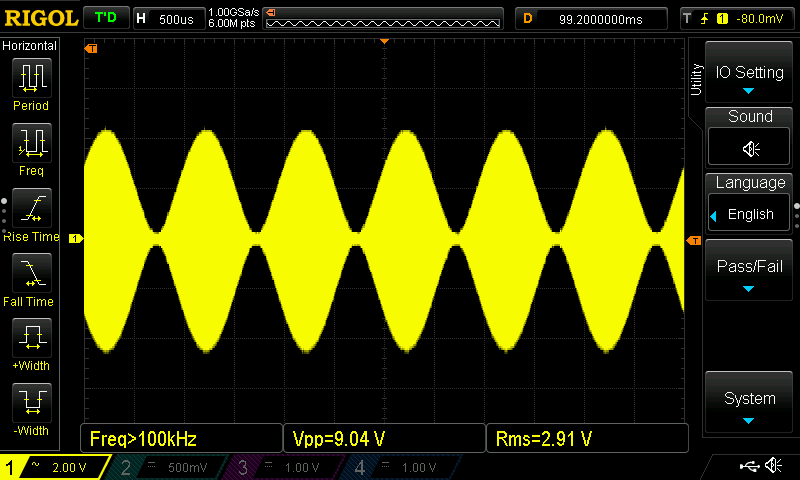Click the 1.00GSa/s sample rate readout
800x480 pixels.
(x=234, y=12)
